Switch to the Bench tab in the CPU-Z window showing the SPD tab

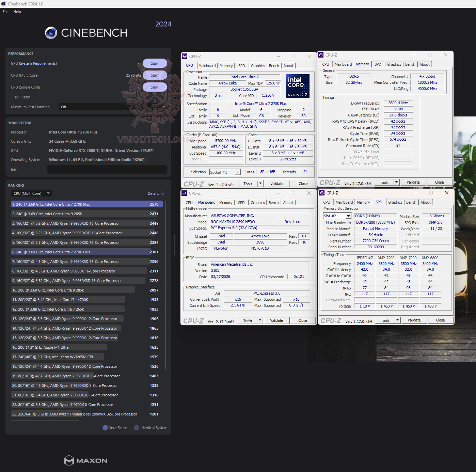click(x=411, y=202)
